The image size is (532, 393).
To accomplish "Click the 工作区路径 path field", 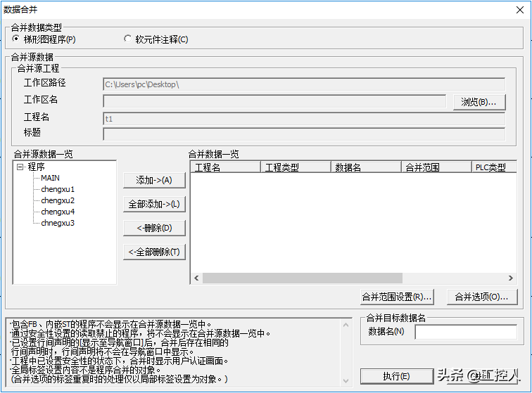I will click(304, 84).
